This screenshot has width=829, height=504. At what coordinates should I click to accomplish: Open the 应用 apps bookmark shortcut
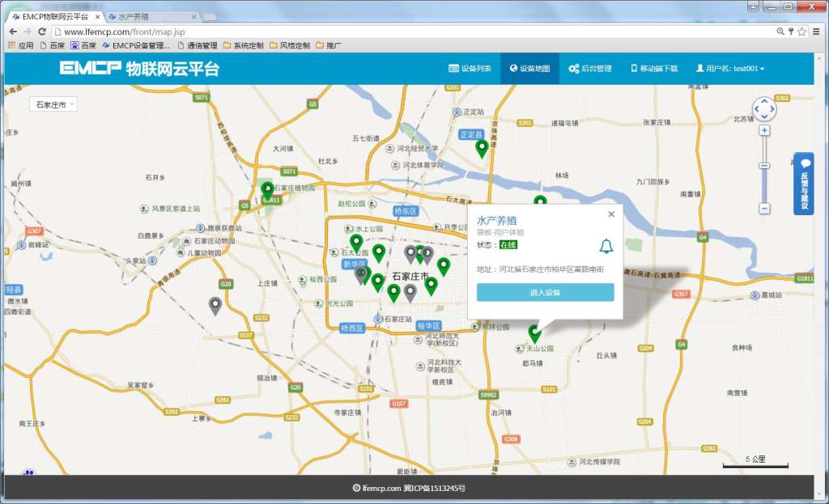(20, 45)
